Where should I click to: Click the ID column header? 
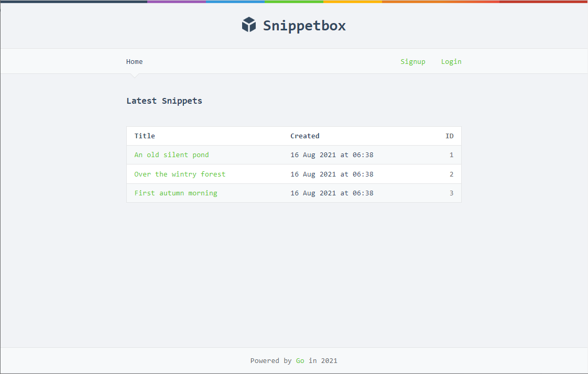[449, 136]
